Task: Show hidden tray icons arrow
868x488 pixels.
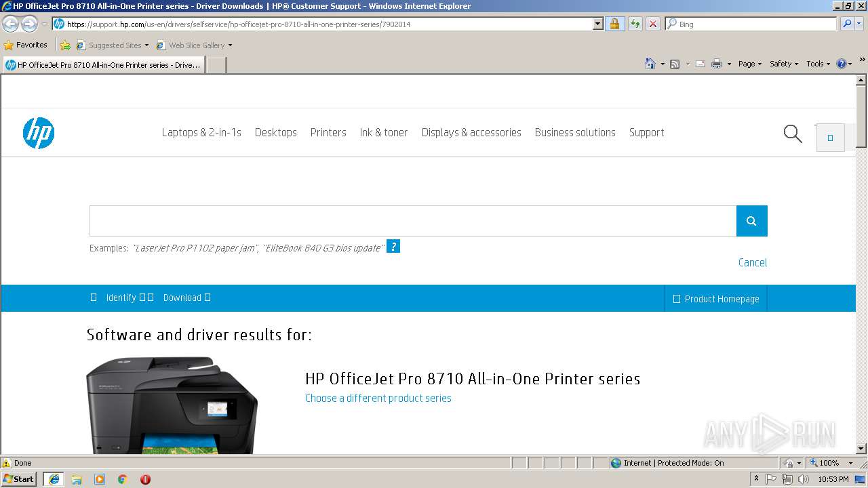Action: point(756,479)
